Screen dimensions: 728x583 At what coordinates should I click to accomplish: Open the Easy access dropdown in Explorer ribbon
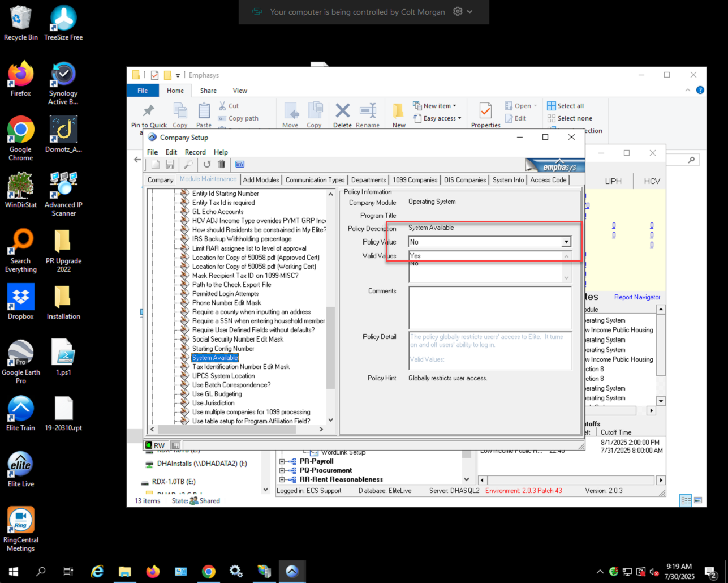[437, 118]
